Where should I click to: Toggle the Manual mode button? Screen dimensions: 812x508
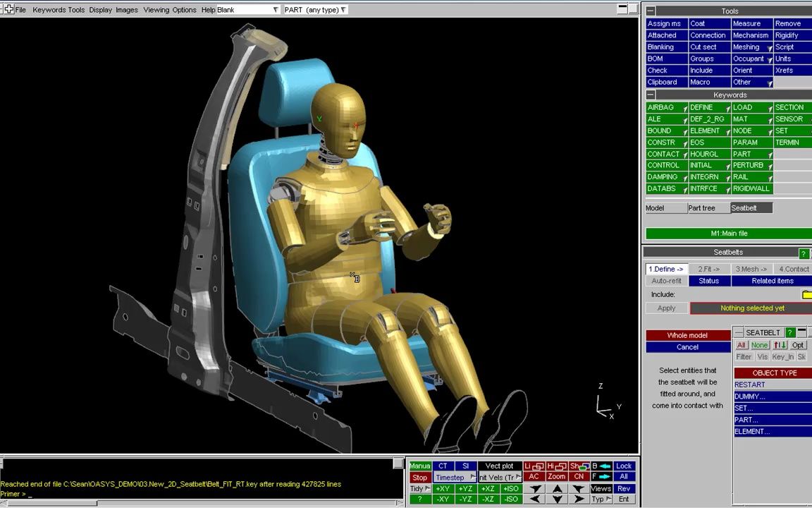pyautogui.click(x=420, y=466)
